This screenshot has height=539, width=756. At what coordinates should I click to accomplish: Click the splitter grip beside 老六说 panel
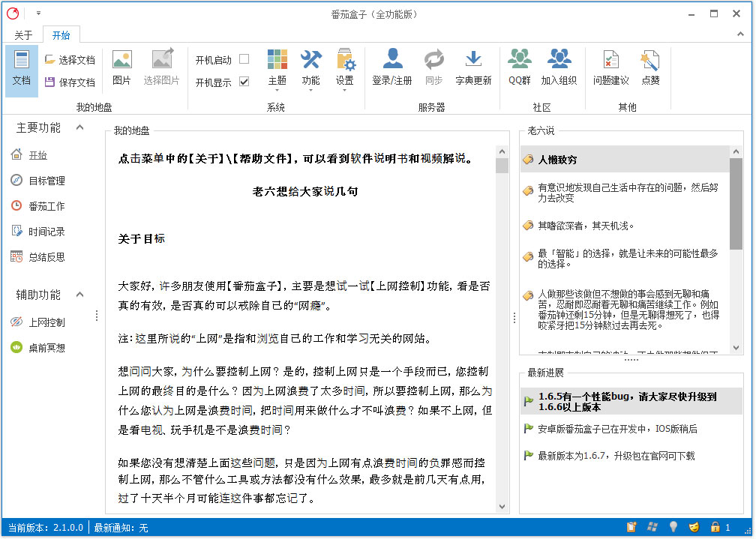click(x=514, y=318)
